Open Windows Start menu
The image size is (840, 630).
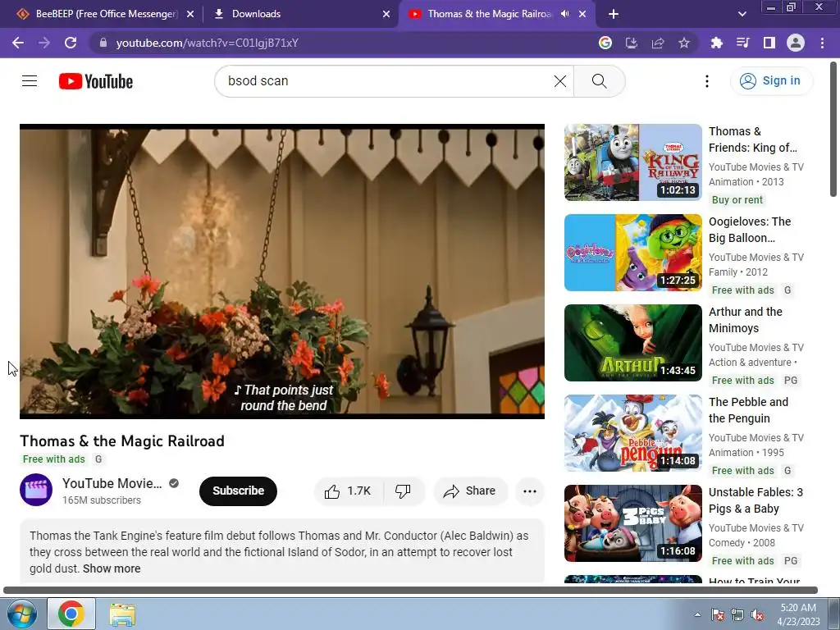(x=22, y=614)
